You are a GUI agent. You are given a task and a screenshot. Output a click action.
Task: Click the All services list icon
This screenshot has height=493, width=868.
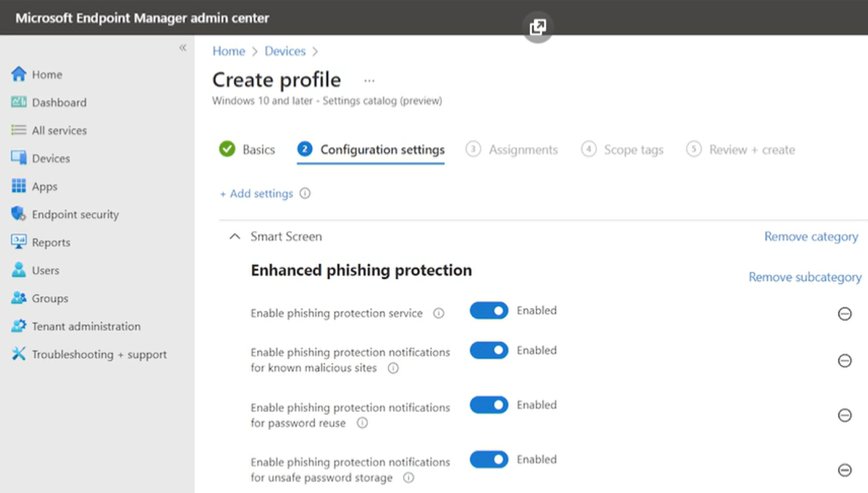point(18,130)
